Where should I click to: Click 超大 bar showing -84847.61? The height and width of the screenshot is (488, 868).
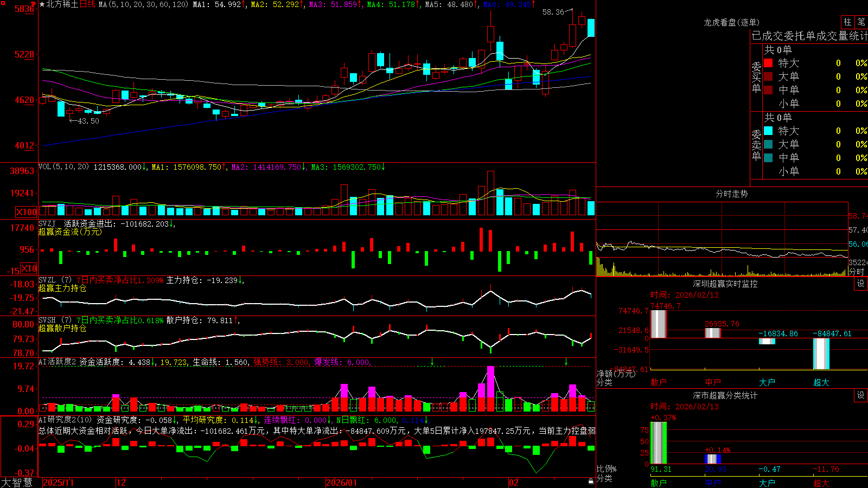click(x=821, y=354)
